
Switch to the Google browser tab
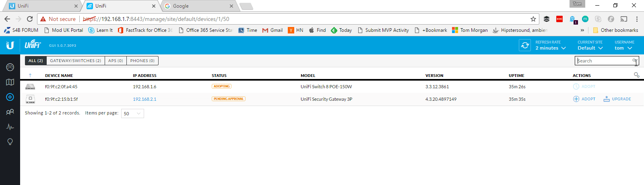pos(199,6)
